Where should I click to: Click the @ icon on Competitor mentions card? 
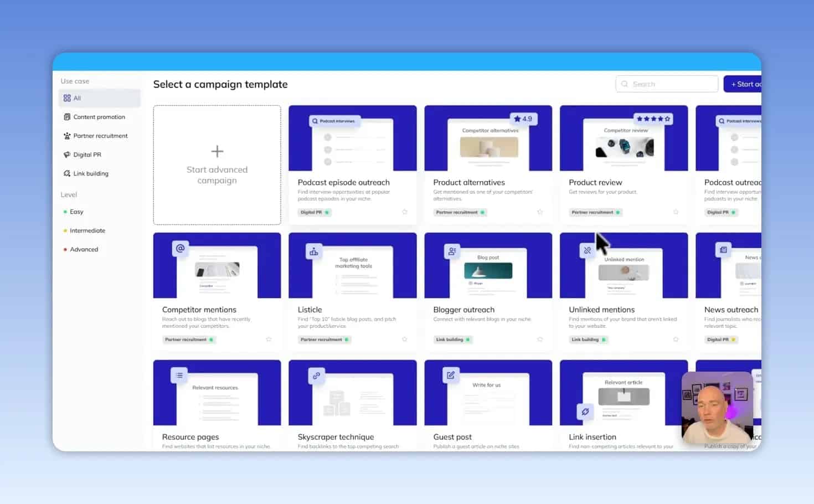[x=180, y=248]
